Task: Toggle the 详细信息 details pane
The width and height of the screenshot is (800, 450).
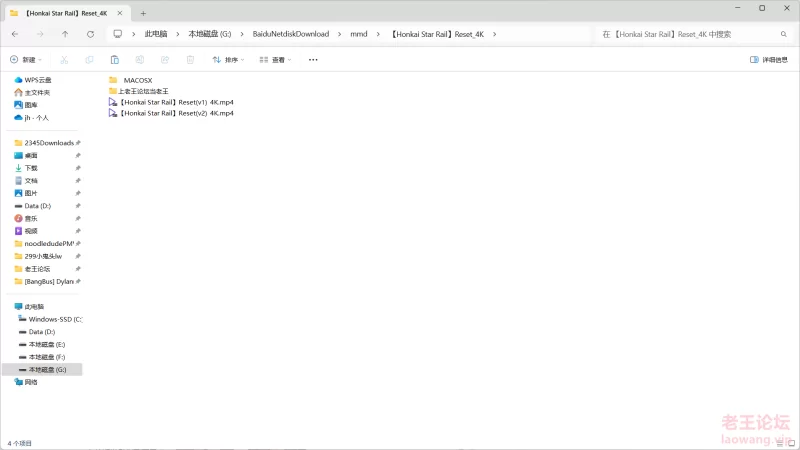Action: [769, 60]
